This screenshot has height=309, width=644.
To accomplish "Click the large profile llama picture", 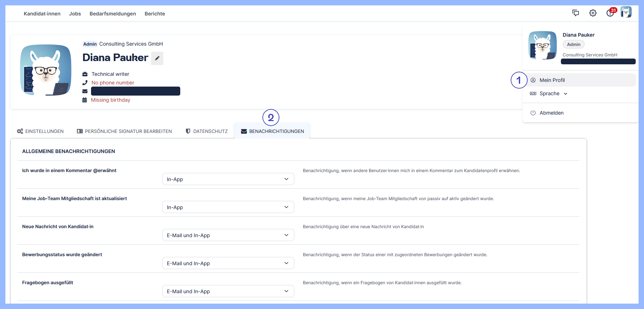I will pyautogui.click(x=46, y=70).
